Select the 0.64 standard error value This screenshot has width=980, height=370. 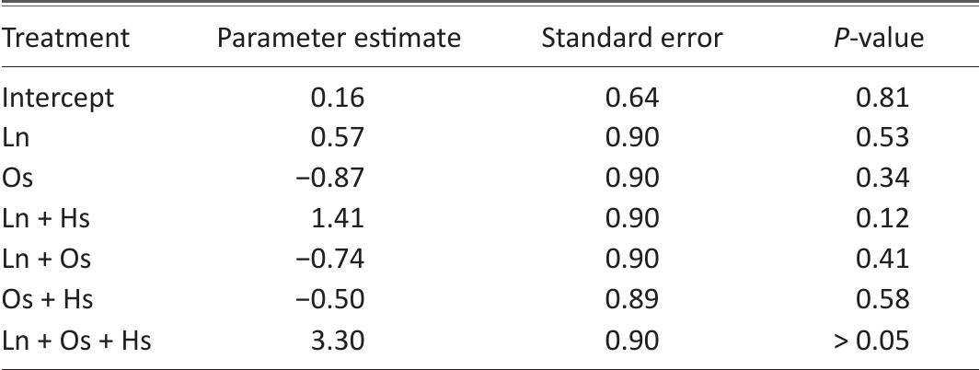click(x=632, y=98)
